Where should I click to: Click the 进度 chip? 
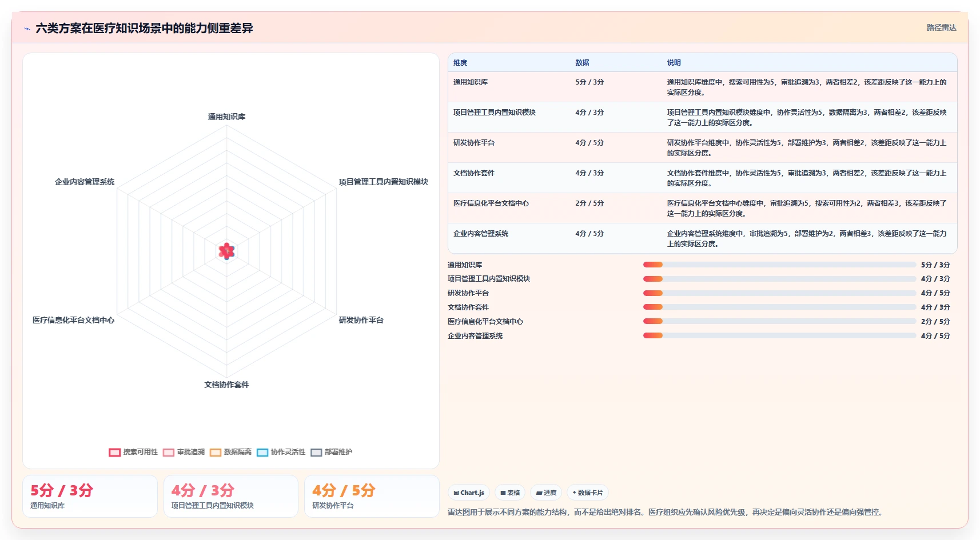point(546,493)
